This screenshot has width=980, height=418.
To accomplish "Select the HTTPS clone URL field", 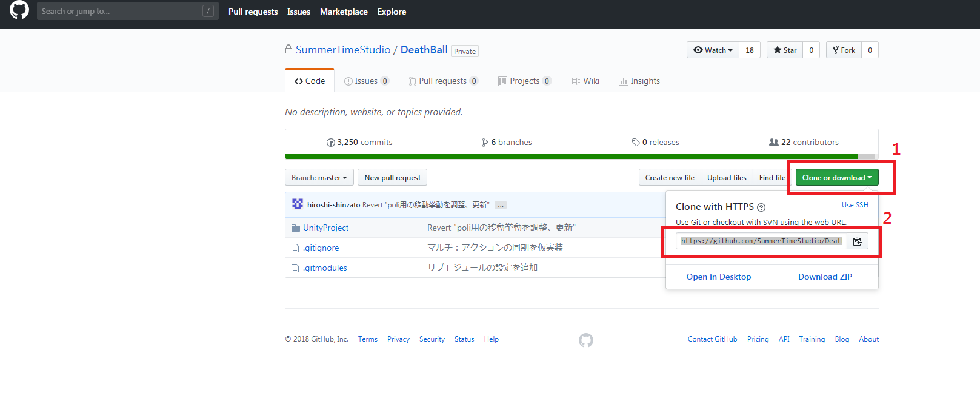I will (761, 241).
